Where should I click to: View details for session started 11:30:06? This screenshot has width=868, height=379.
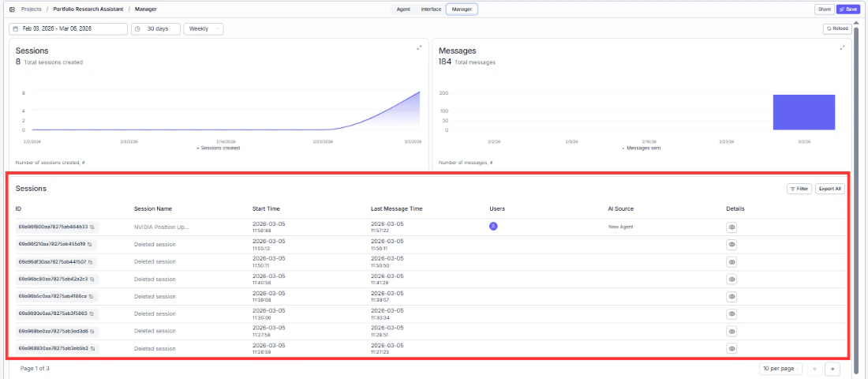pyautogui.click(x=731, y=314)
